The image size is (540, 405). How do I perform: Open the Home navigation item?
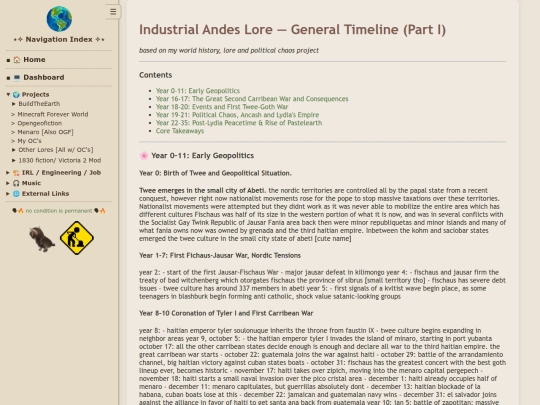tap(34, 60)
